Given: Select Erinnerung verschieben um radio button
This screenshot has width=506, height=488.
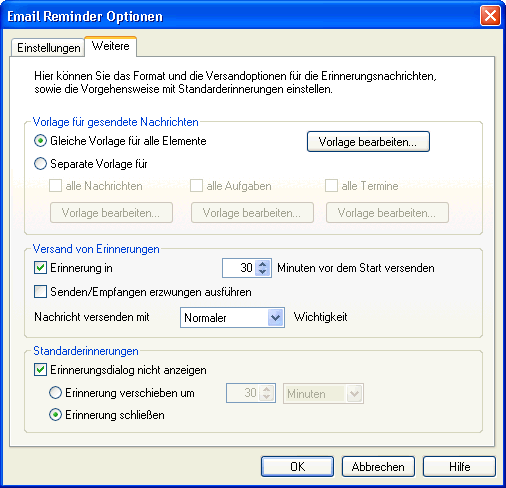Looking at the screenshot, I should coord(55,393).
